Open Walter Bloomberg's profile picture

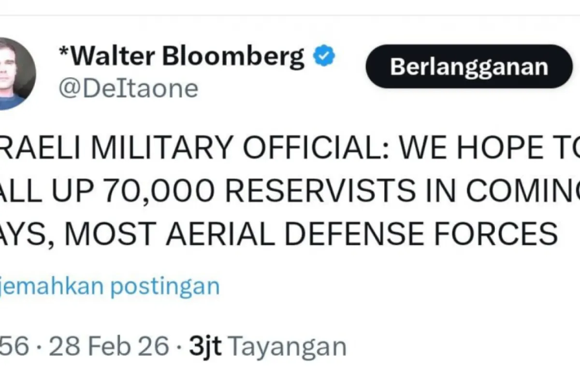15,73
